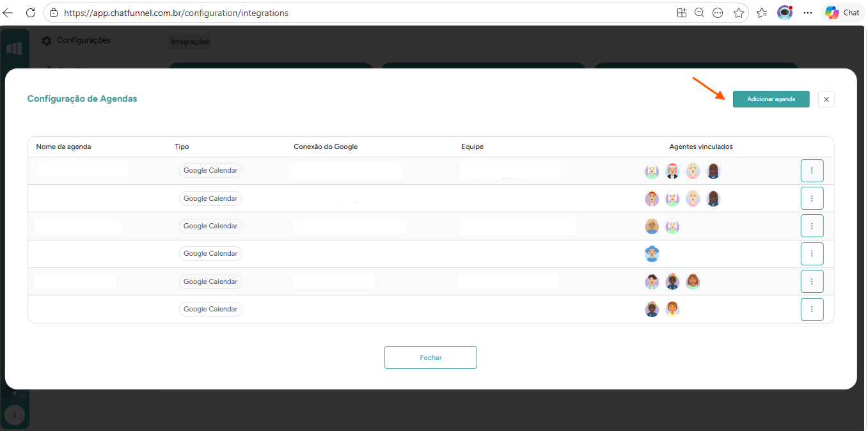Open the split screen icon in address bar

coord(681,13)
